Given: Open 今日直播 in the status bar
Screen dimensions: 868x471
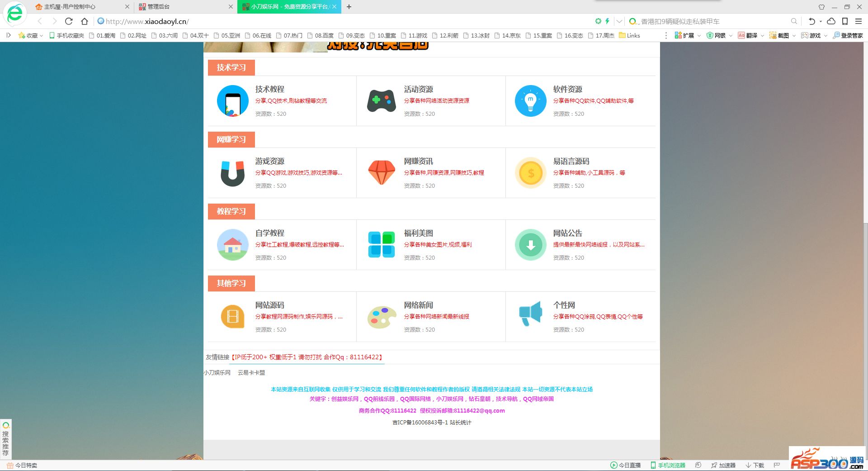Looking at the screenshot, I should point(626,465).
